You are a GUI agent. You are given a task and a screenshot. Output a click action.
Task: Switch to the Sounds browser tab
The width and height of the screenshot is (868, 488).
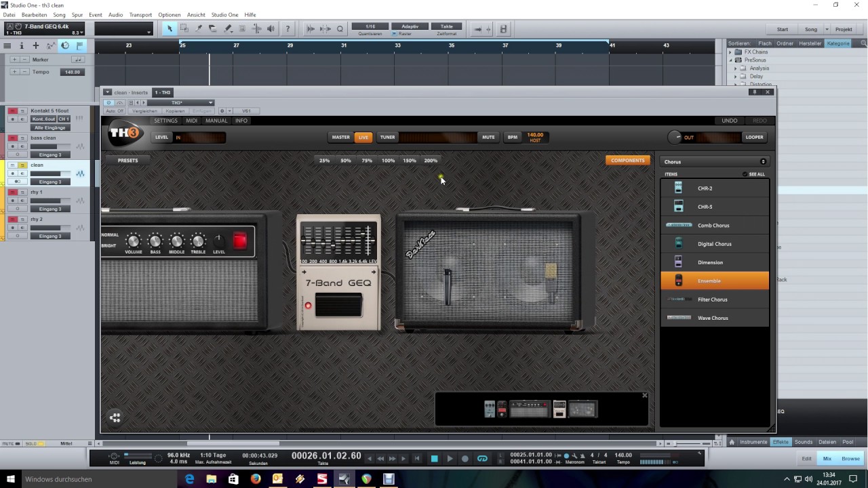pos(804,442)
